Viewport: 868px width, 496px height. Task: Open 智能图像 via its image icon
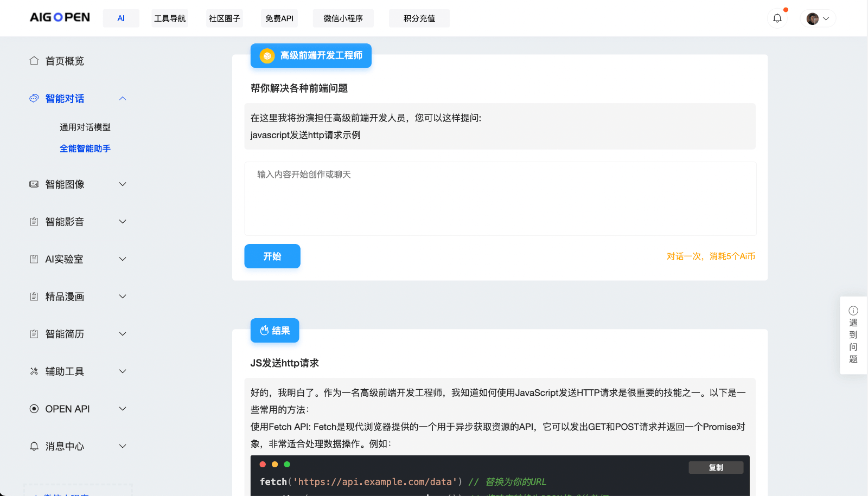coord(34,184)
